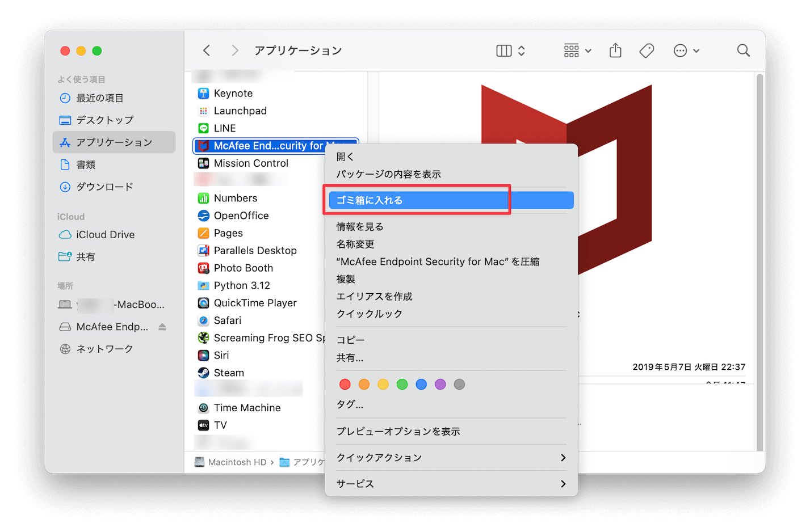Choose クイックルック from context menu
This screenshot has height=532, width=810.
pyautogui.click(x=451, y=314)
